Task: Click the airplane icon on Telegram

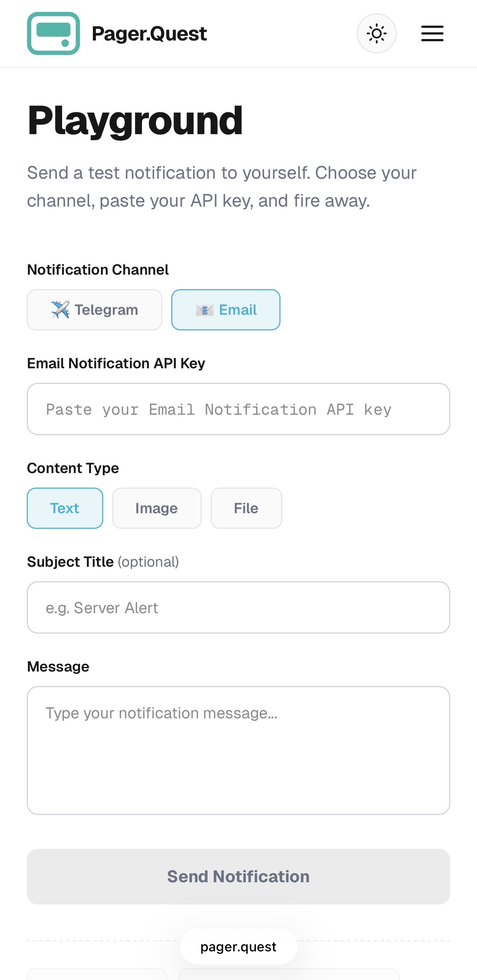Action: [60, 310]
